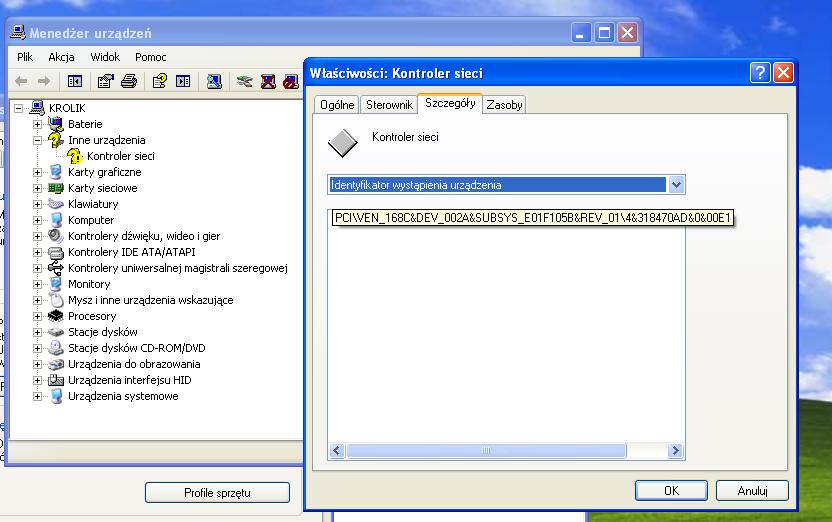Click Anuluj to cancel the dialog

(752, 491)
